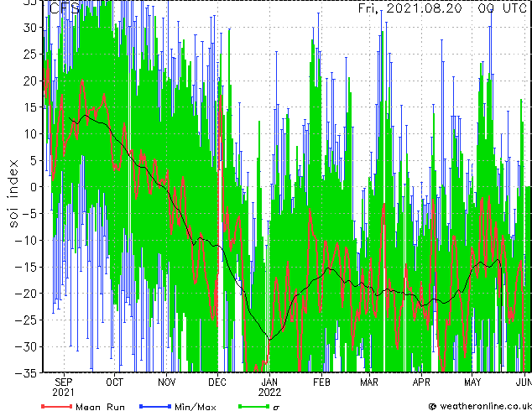
Task: Click the 'OCT' x-axis label
Action: pyautogui.click(x=115, y=382)
